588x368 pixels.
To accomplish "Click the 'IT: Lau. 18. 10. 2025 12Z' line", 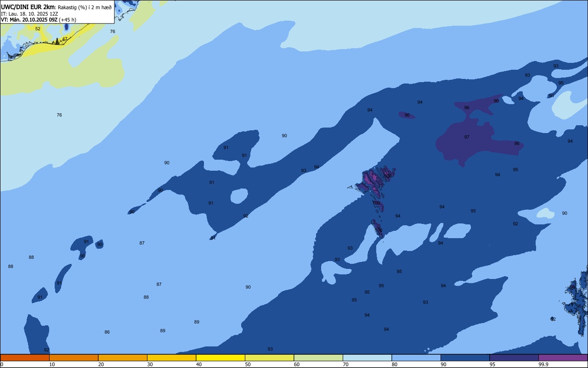I will click(29, 14).
